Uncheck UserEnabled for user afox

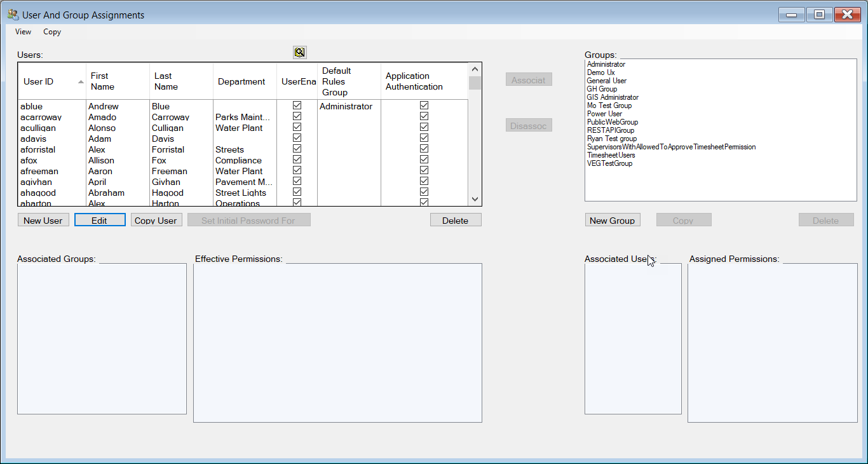point(297,160)
